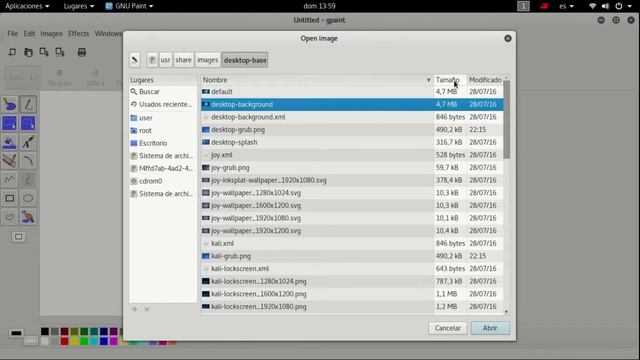640x360 pixels.
Task: Click the new image icon in gpaint toolbar
Action: [12, 52]
